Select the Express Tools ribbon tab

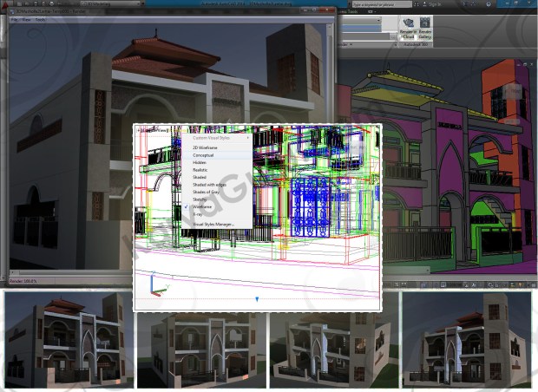348,11
